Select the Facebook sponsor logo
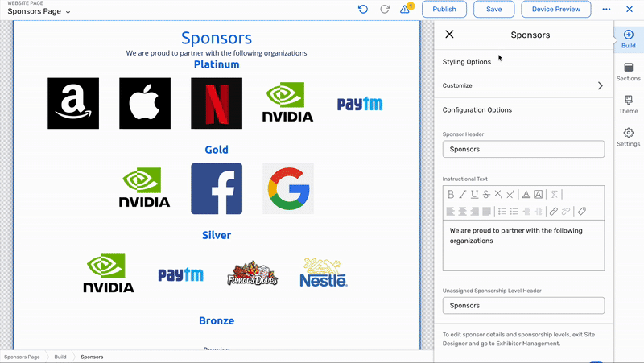 217,188
